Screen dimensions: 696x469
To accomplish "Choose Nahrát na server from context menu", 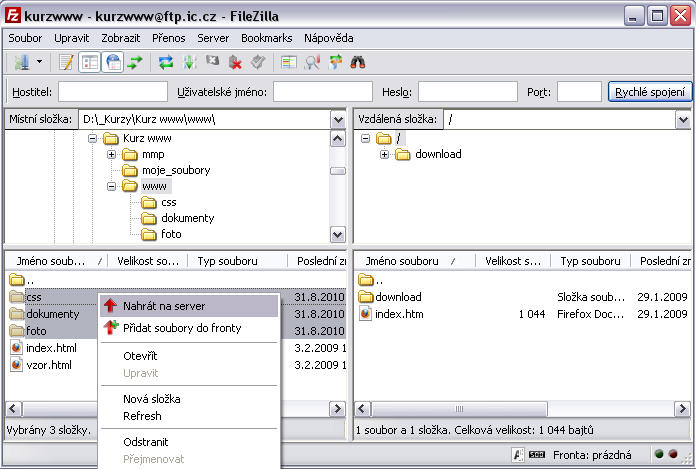I will (164, 306).
